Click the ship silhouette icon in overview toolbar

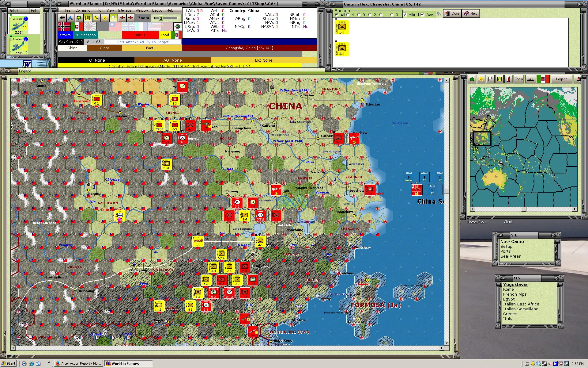530,79
